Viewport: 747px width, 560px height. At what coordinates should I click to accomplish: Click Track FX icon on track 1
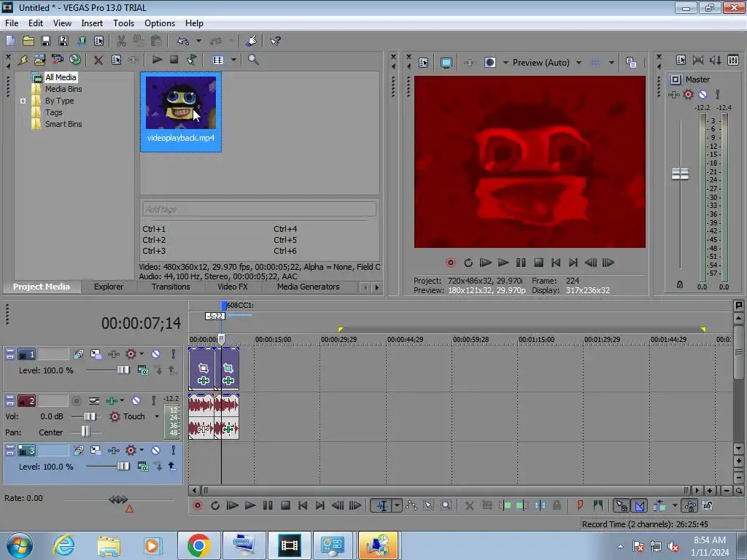click(113, 354)
